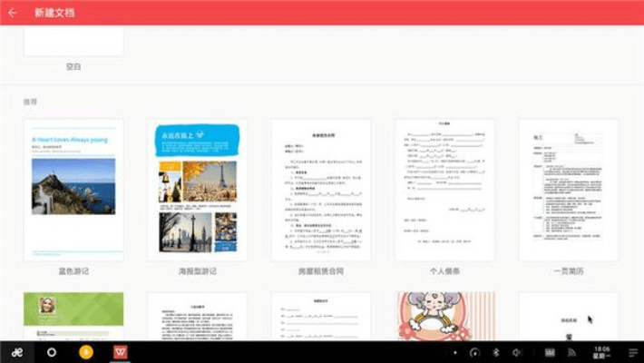Click the back arrow in red header
The height and width of the screenshot is (363, 644).
13,13
